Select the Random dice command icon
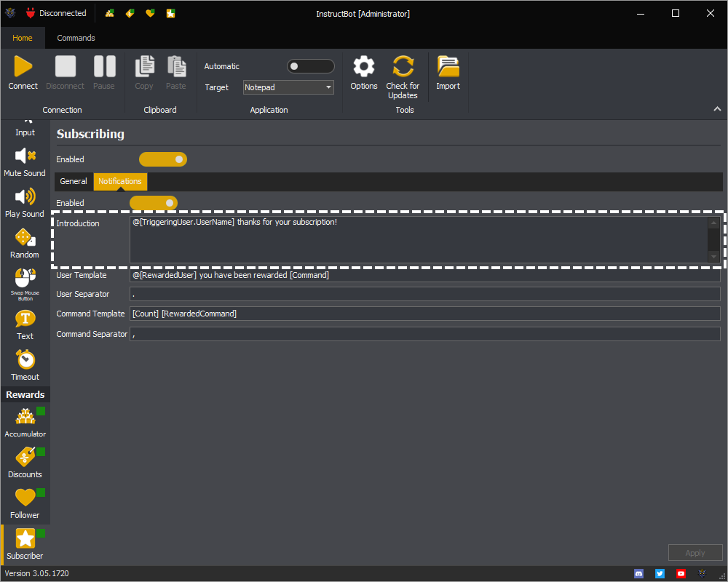 click(25, 238)
